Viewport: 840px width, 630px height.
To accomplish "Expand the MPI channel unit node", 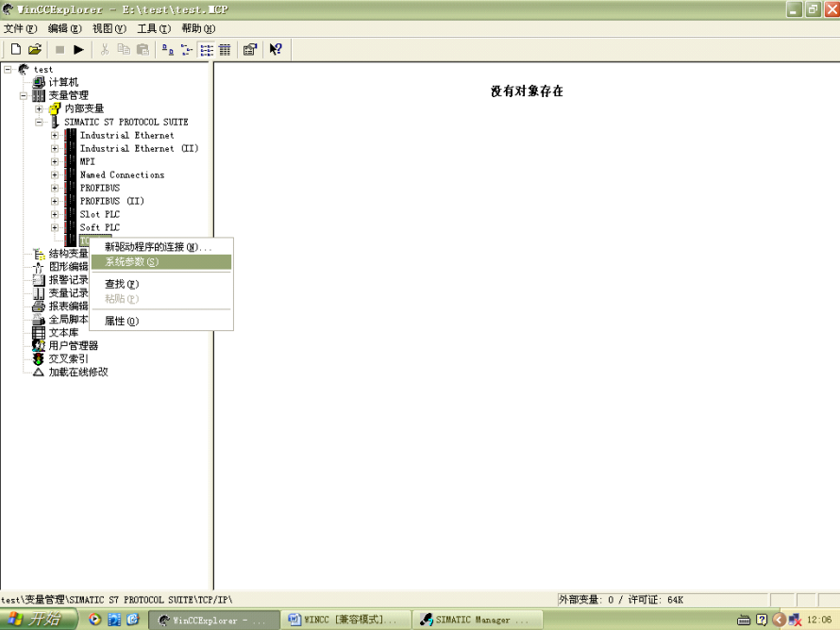I will [x=55, y=161].
